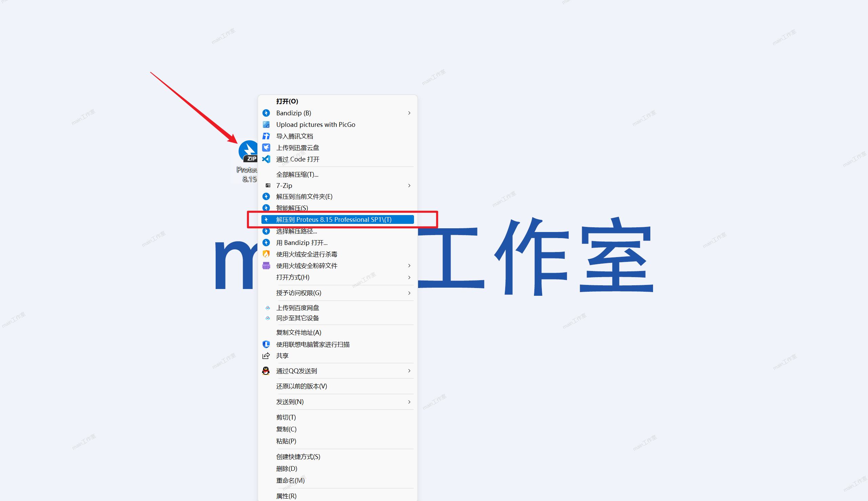Click the Baidu Netdisk upload icon

coord(268,308)
